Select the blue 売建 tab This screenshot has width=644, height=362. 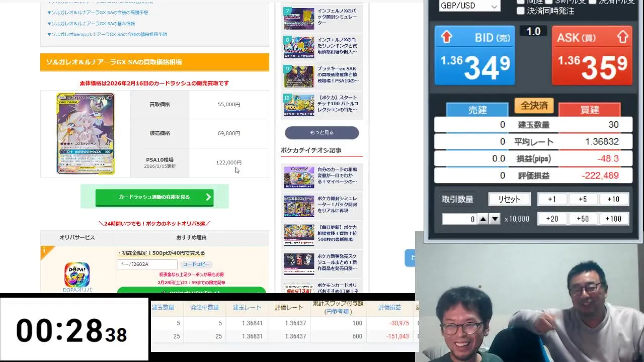click(477, 110)
